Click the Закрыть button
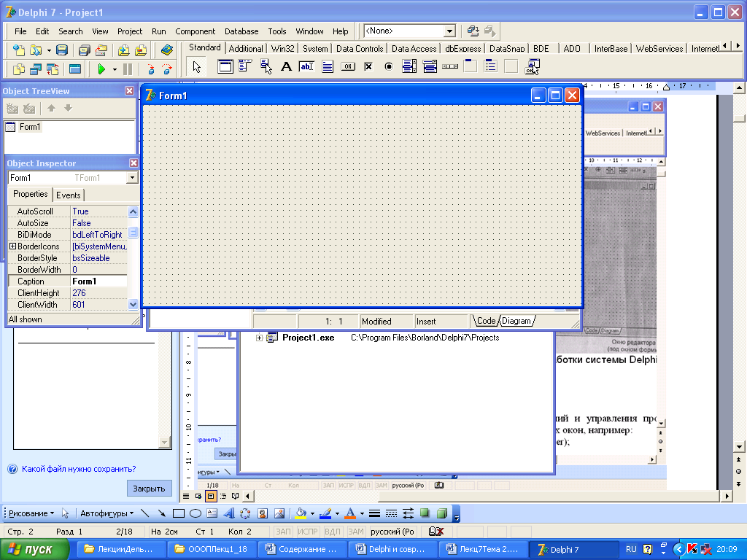Screen dimensions: 747x560 pyautogui.click(x=150, y=489)
